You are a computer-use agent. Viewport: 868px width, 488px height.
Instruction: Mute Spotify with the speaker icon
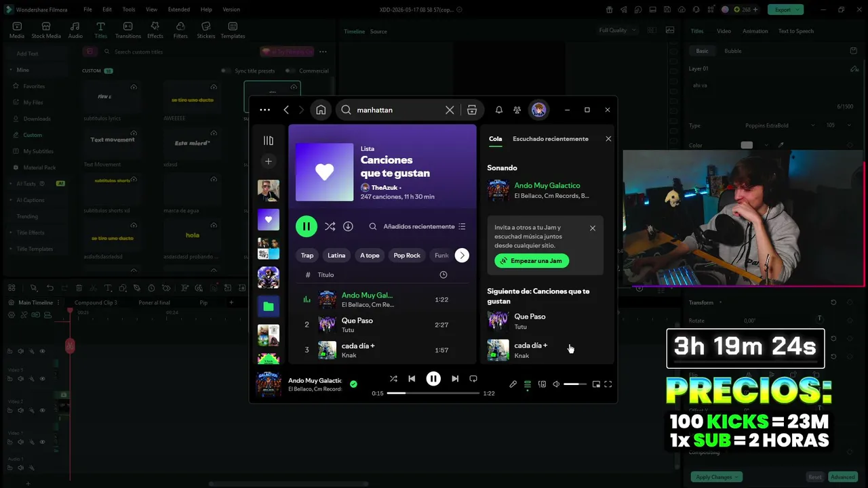(x=556, y=384)
